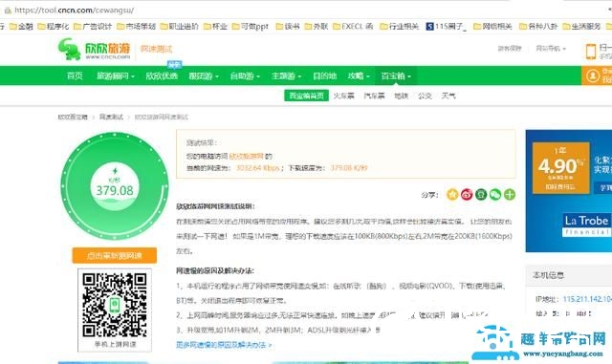Image resolution: width=612 pixels, height=364 pixels.
Task: Expand the 网站导航 header dropdown
Action: pyautogui.click(x=551, y=49)
